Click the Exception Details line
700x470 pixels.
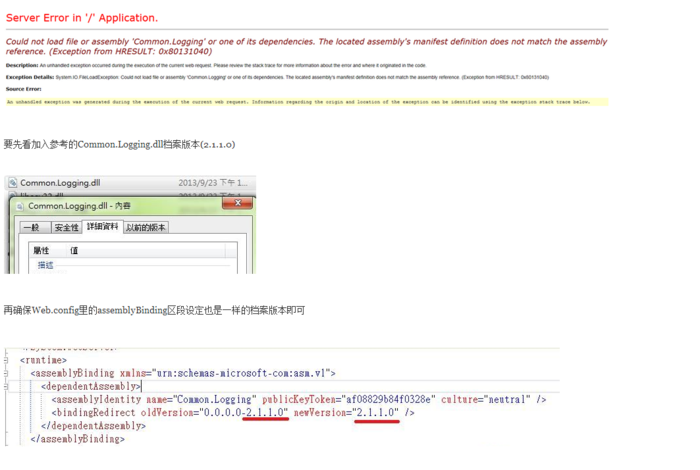tap(277, 77)
